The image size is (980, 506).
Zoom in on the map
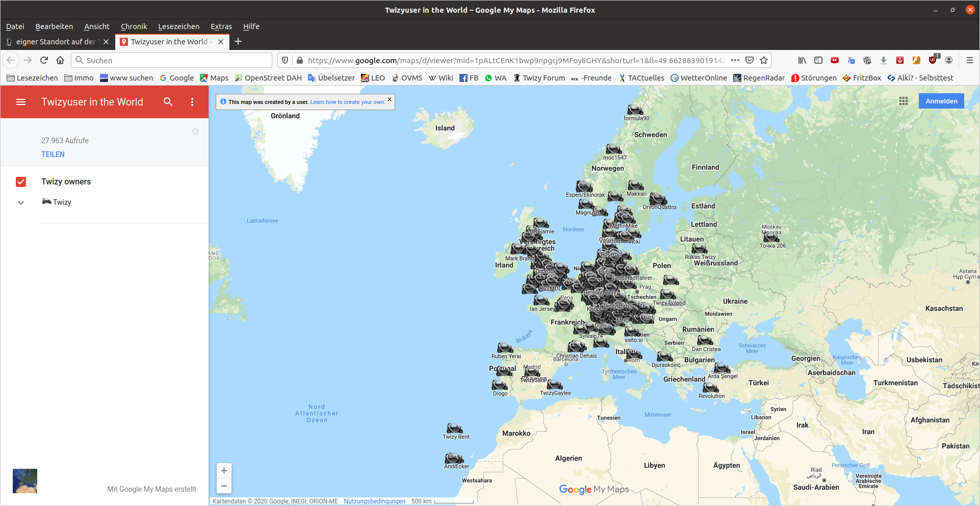(x=224, y=471)
